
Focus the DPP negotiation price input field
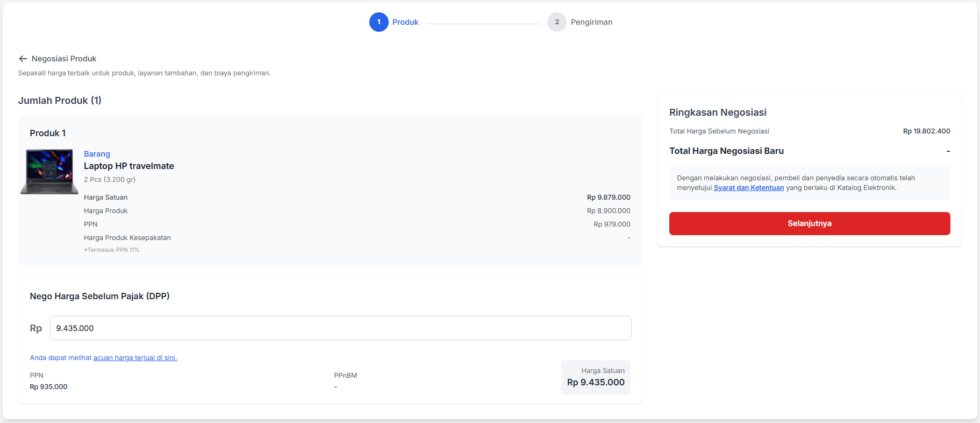pyautogui.click(x=340, y=328)
